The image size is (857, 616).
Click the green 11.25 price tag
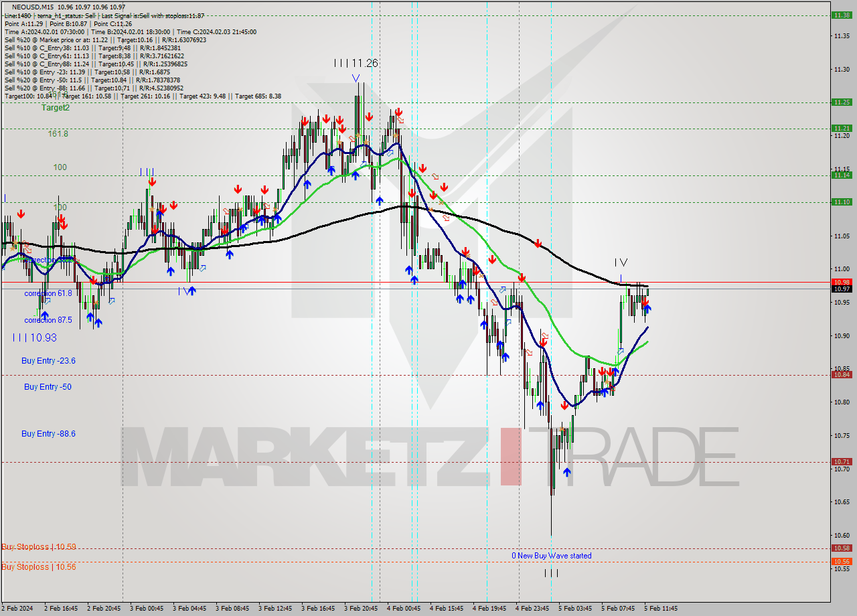[841, 102]
